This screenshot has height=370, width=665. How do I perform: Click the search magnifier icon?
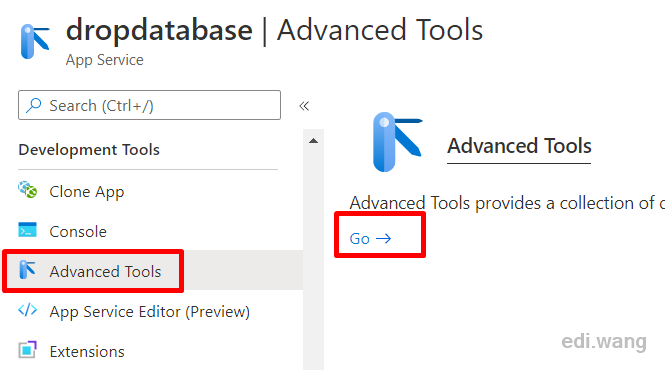click(x=34, y=105)
